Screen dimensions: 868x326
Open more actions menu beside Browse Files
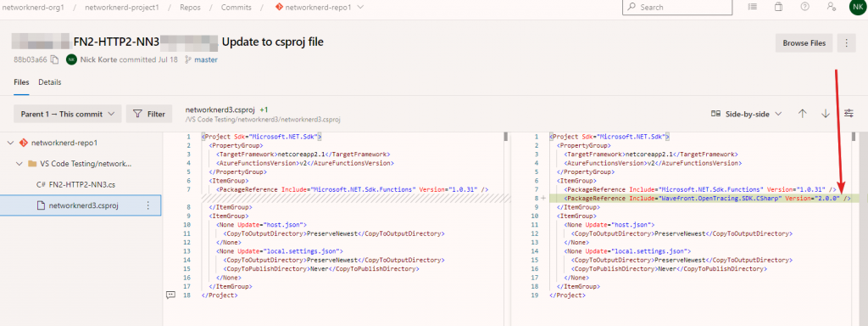846,42
